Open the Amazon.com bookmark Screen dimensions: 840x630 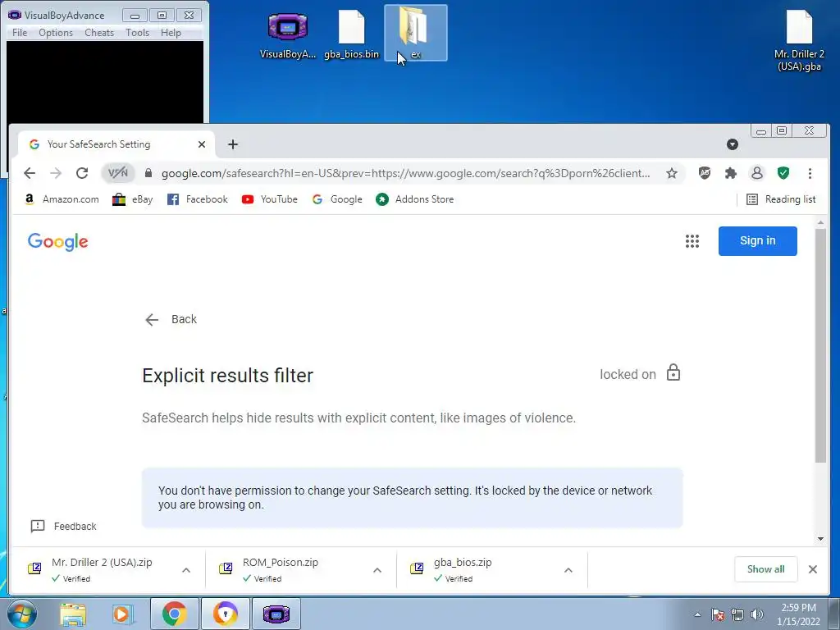(62, 199)
